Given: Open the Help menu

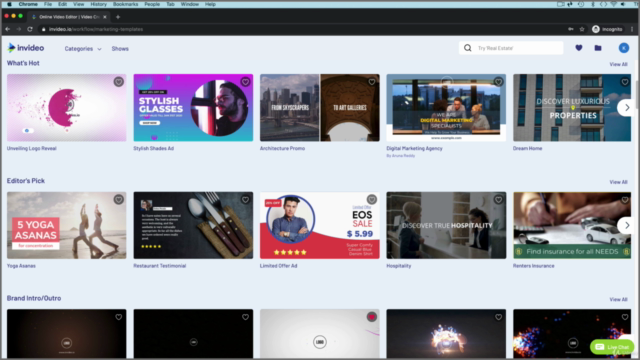Looking at the screenshot, I should [x=210, y=4].
